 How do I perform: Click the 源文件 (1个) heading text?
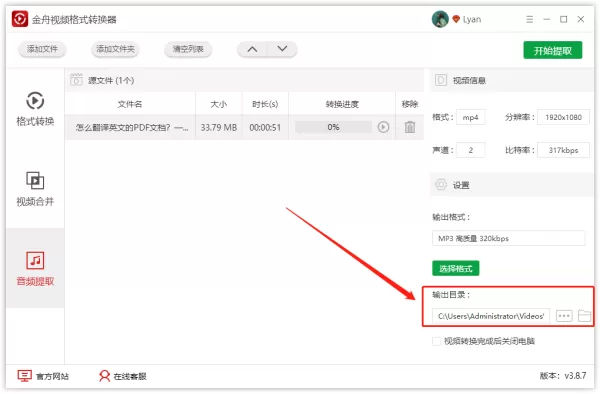coord(111,80)
